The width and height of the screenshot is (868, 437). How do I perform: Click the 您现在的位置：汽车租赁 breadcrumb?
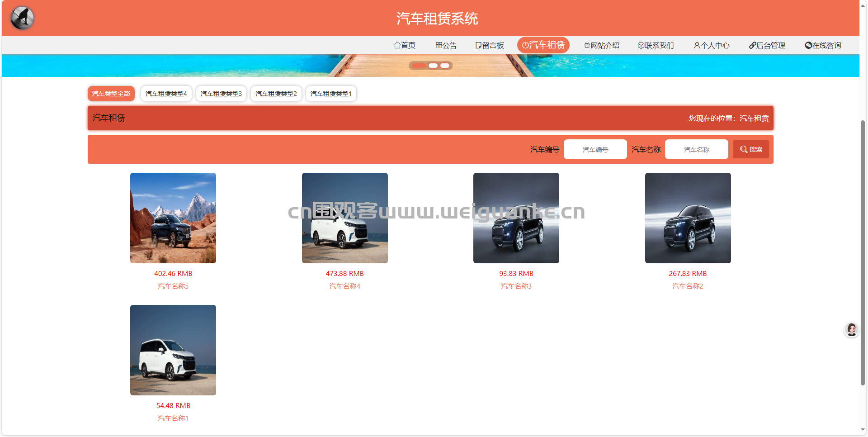point(729,118)
